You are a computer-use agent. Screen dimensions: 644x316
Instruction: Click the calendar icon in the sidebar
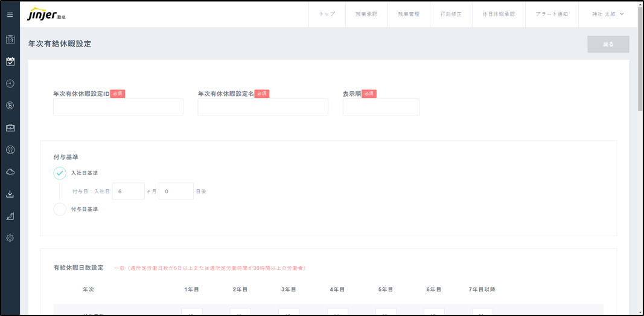10,39
